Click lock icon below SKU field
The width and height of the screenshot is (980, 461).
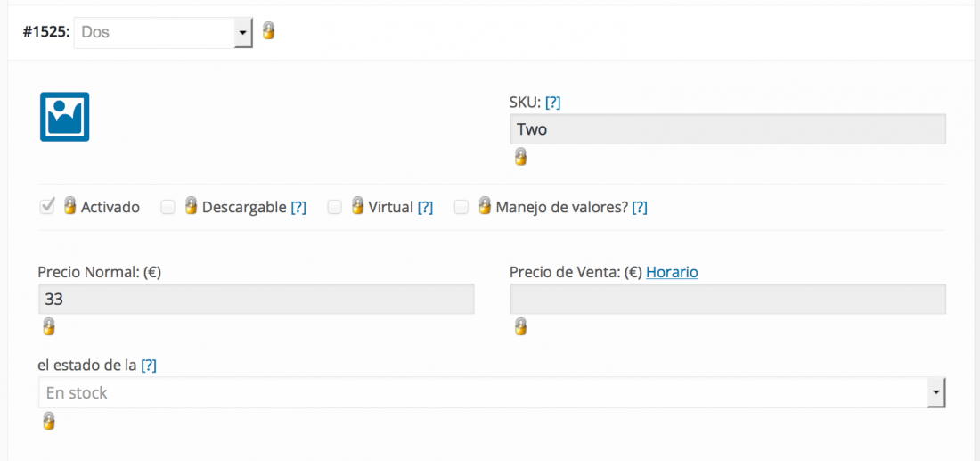click(520, 157)
